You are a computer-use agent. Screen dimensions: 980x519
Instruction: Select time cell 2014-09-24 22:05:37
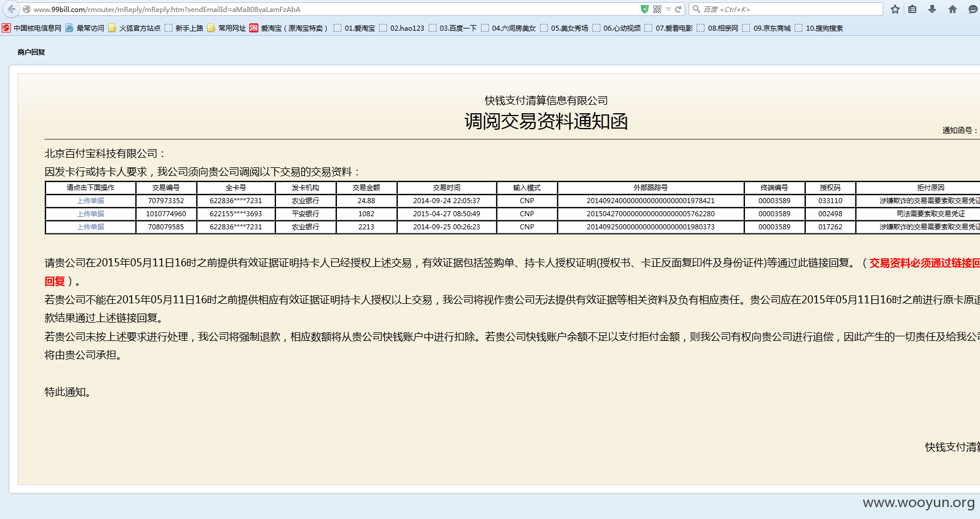(x=447, y=201)
